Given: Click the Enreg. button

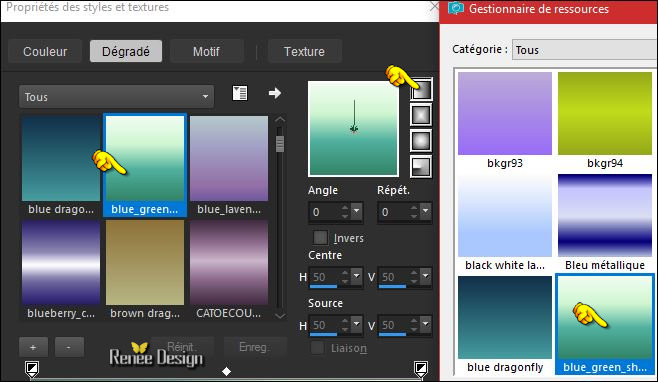Looking at the screenshot, I should tap(255, 347).
